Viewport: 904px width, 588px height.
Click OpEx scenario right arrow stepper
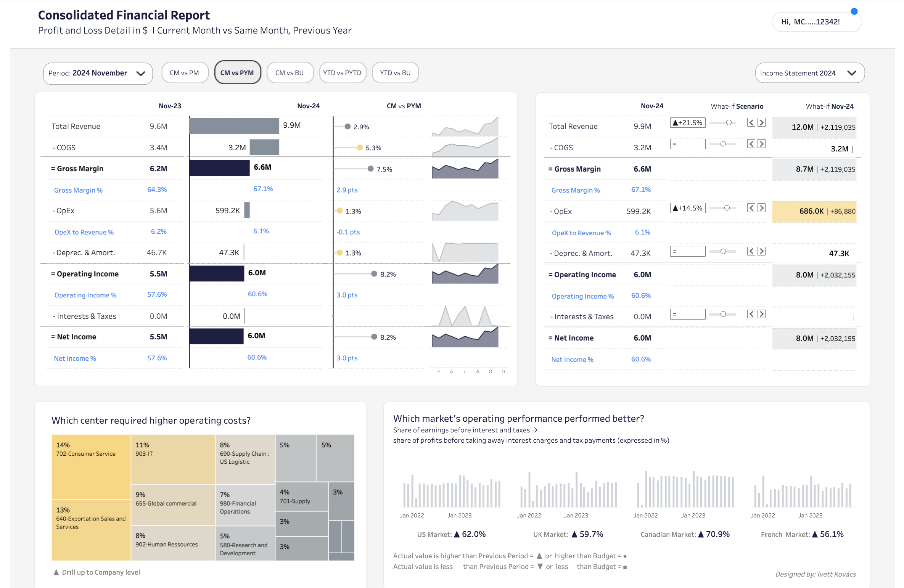coord(761,208)
